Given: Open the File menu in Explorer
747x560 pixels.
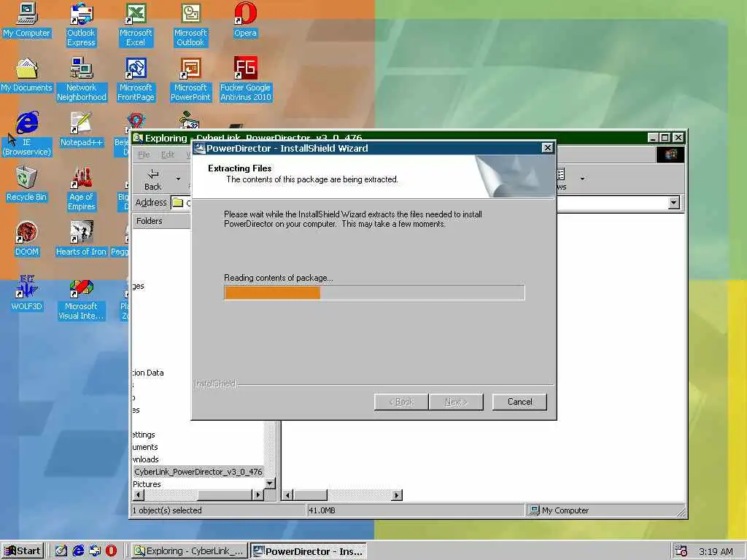Looking at the screenshot, I should click(144, 155).
